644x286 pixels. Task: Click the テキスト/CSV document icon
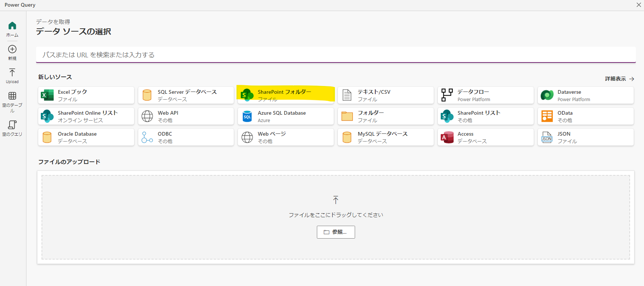pyautogui.click(x=347, y=95)
